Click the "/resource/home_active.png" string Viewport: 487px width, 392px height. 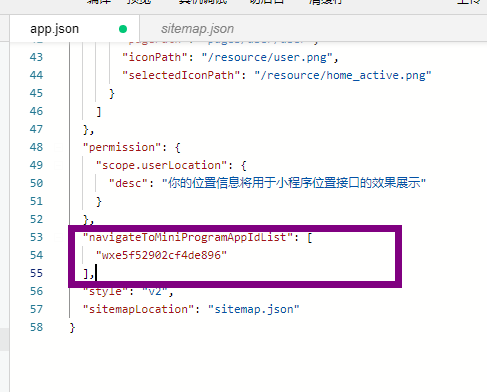coord(343,75)
